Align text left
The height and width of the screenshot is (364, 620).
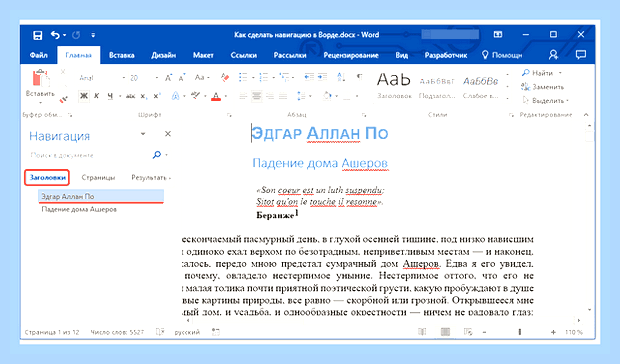coord(243,96)
